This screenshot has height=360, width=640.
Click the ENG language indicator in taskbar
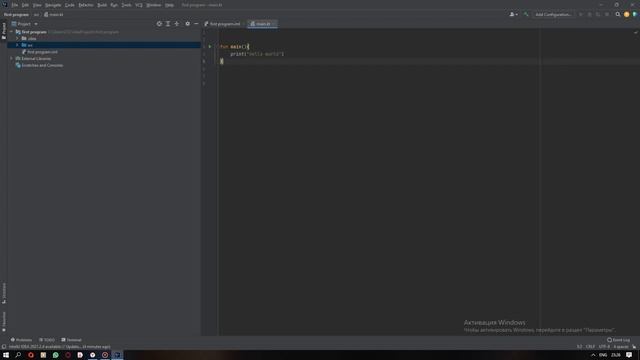(603, 355)
